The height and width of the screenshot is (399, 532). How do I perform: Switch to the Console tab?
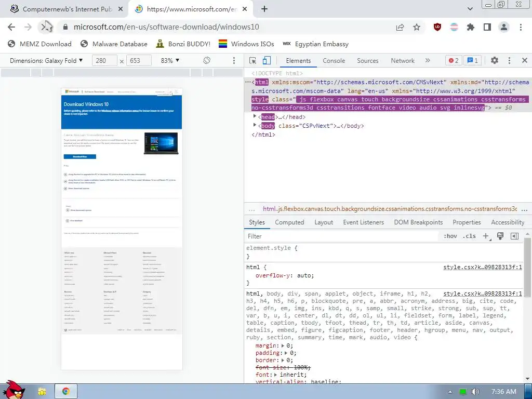pyautogui.click(x=334, y=60)
